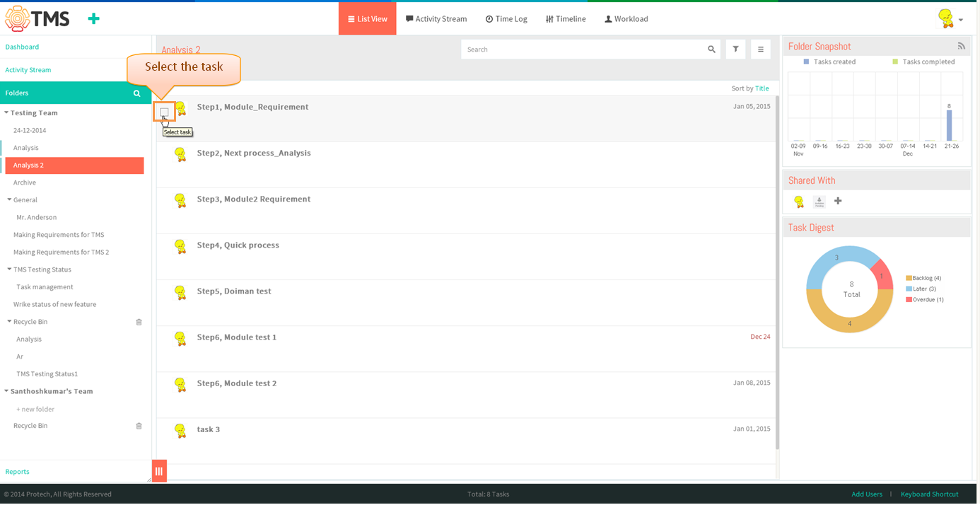Click avatar of Step2, Next process_Analysis

(180, 155)
